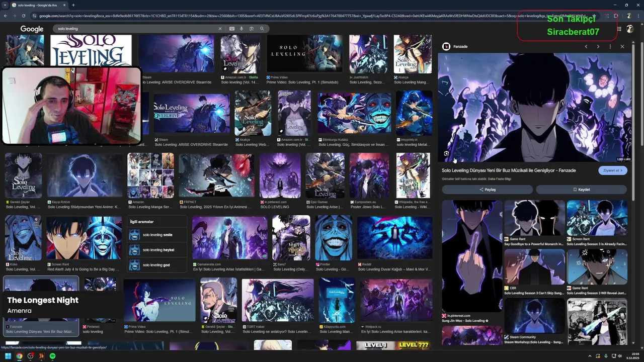Open CBR 'Season 3 Can't Skip Sung' image

pyautogui.click(x=534, y=267)
